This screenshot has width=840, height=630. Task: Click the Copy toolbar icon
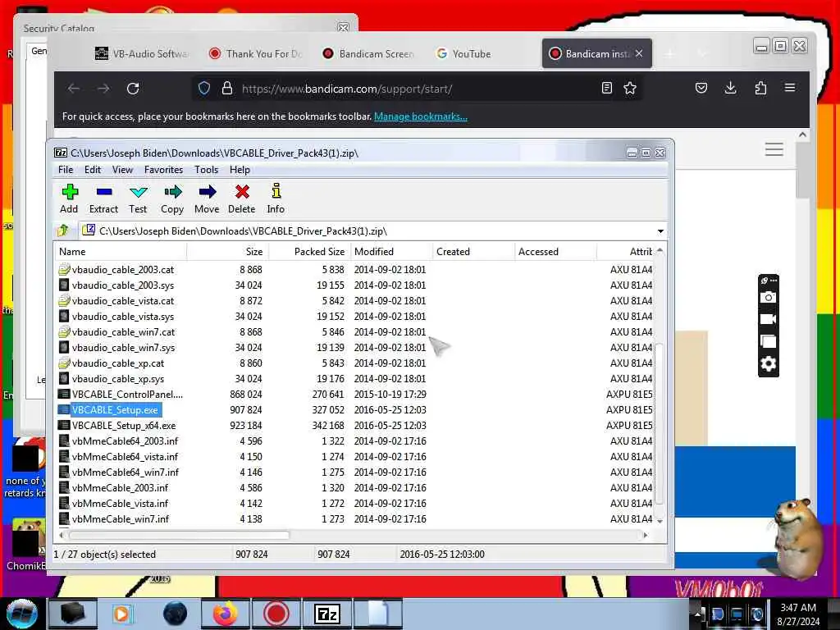[x=172, y=192]
